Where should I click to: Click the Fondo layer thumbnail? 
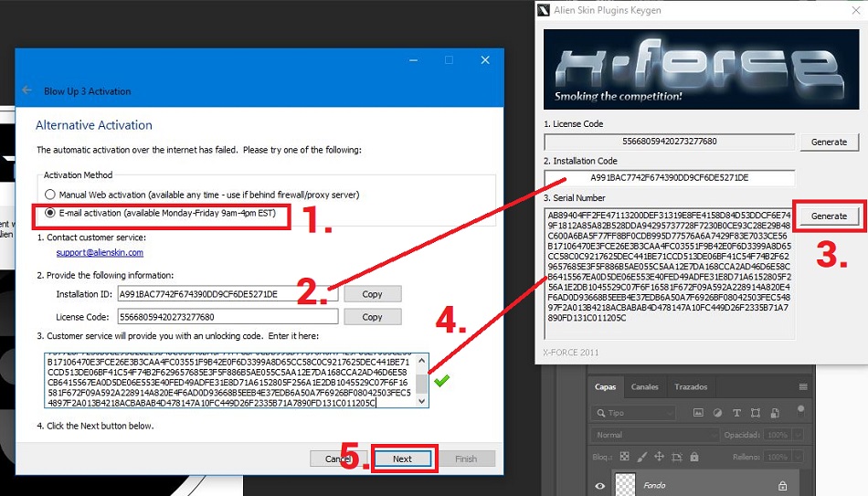626,484
